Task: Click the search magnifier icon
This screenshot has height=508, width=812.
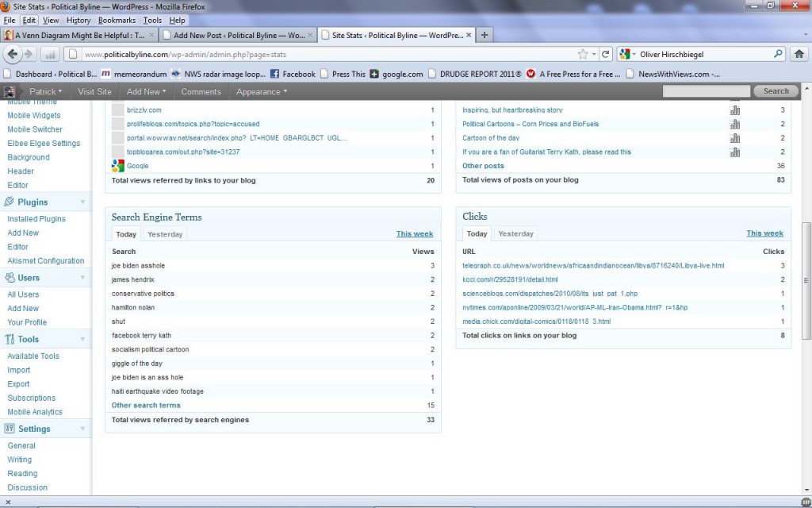Action: click(778, 54)
